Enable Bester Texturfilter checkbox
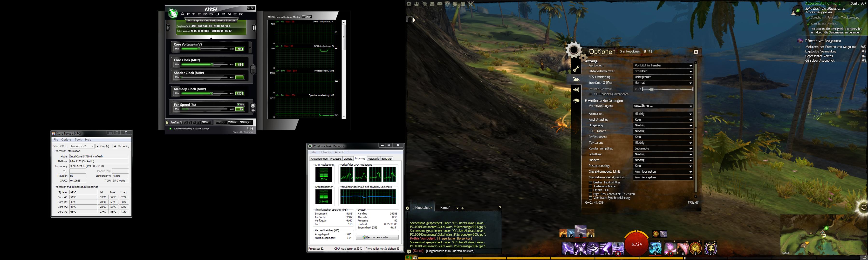The image size is (868, 260). (x=590, y=183)
